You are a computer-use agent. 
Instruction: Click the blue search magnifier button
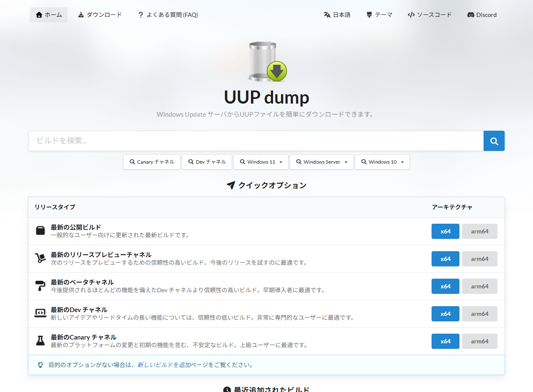pyautogui.click(x=494, y=141)
